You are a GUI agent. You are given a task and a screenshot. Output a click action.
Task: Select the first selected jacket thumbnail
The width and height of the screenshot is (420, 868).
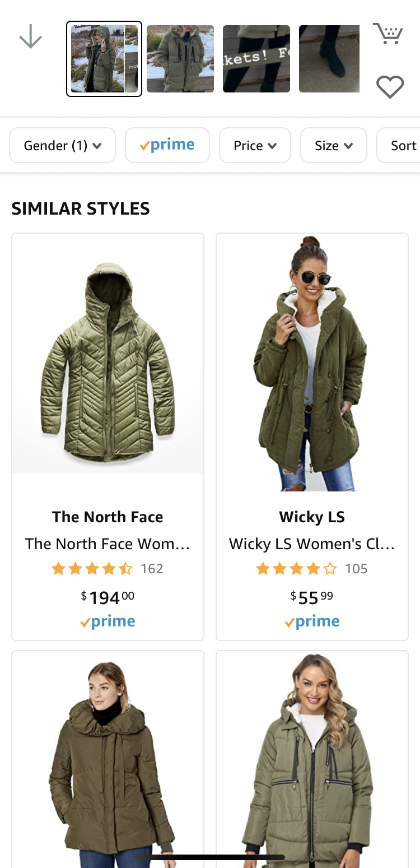(104, 59)
